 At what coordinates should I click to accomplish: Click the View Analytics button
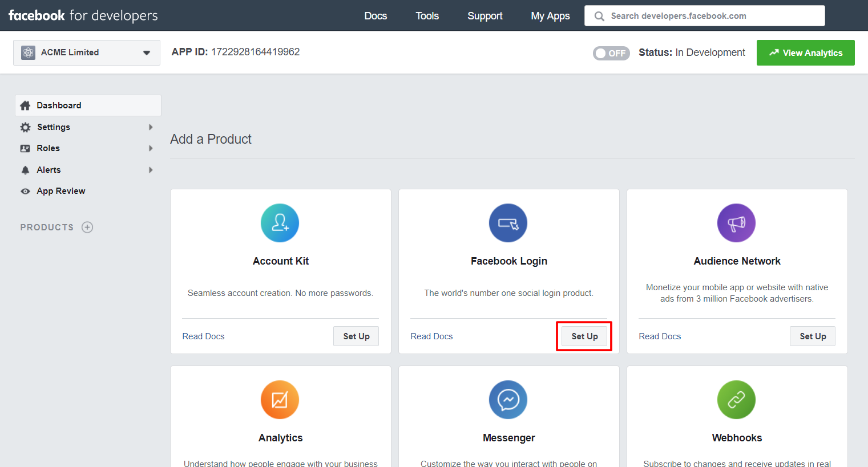click(x=805, y=52)
